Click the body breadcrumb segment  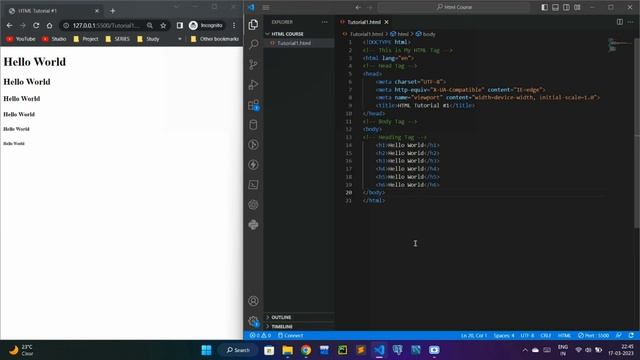pyautogui.click(x=426, y=34)
